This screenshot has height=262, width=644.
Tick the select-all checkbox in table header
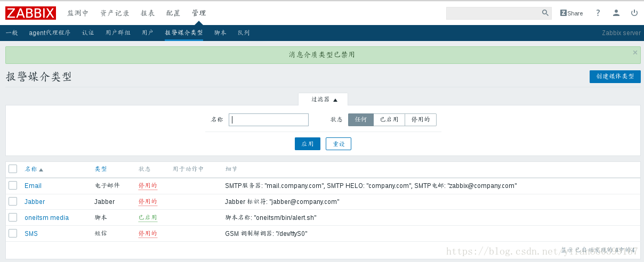[x=13, y=169]
